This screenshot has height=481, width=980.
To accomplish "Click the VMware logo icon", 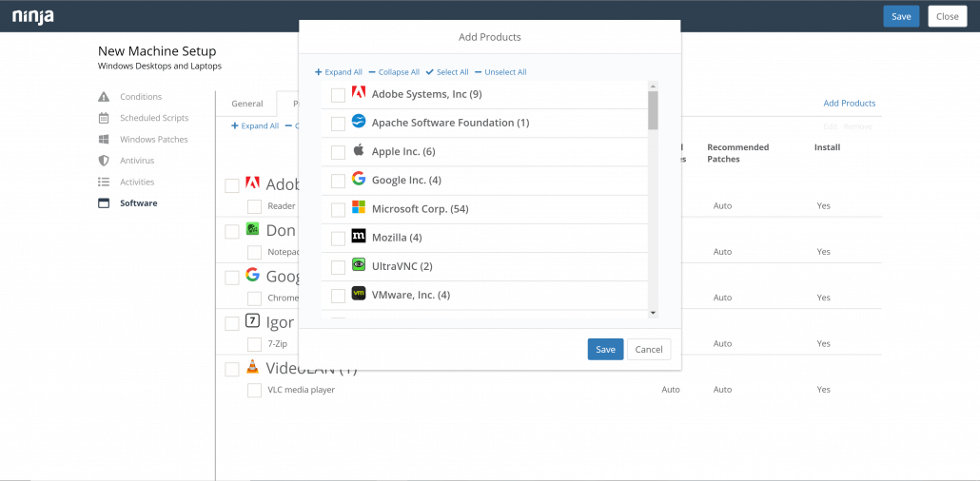I will [x=359, y=294].
